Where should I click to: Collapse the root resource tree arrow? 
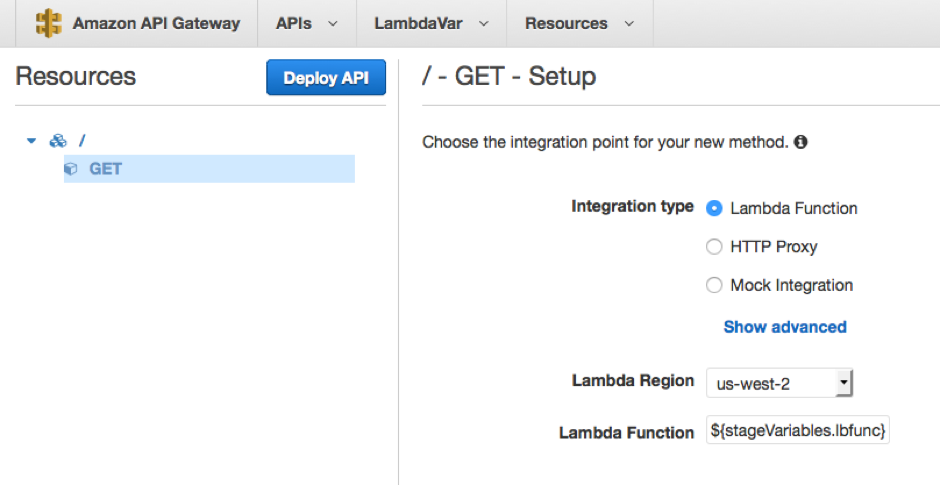[x=32, y=141]
